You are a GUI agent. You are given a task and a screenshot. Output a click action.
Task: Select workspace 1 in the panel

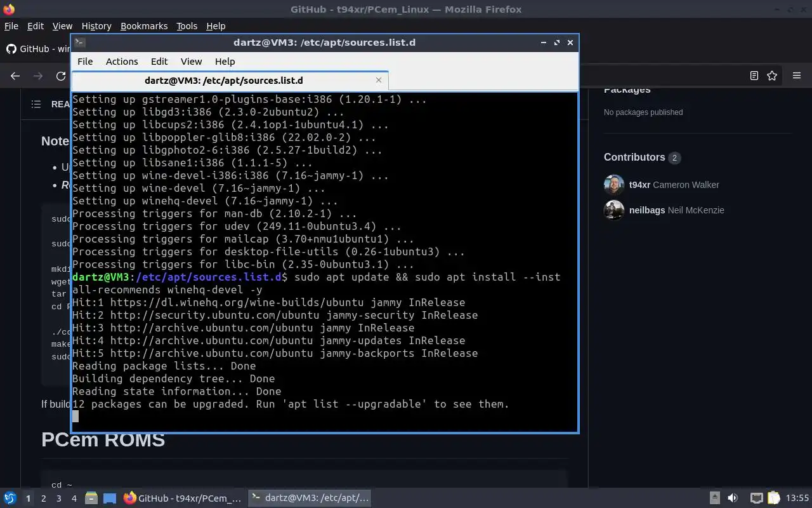coord(28,498)
